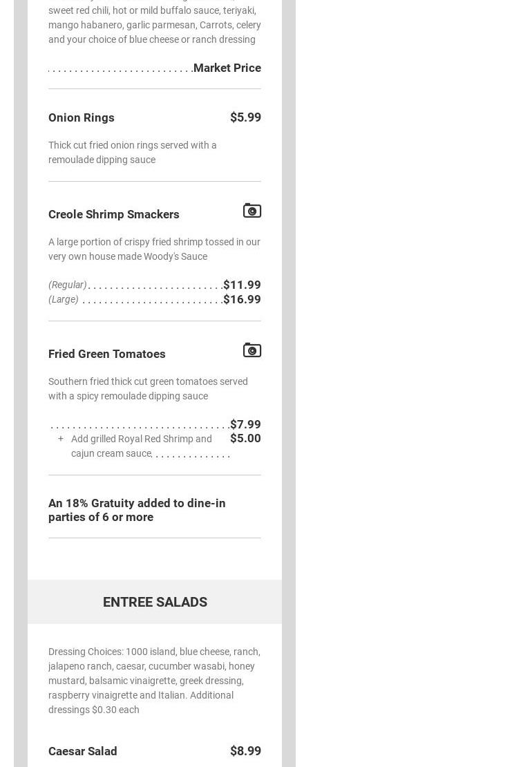Viewport: 532px width, 767px height.
Task: Click the Onion Rings $5.99 price
Action: pos(245,117)
